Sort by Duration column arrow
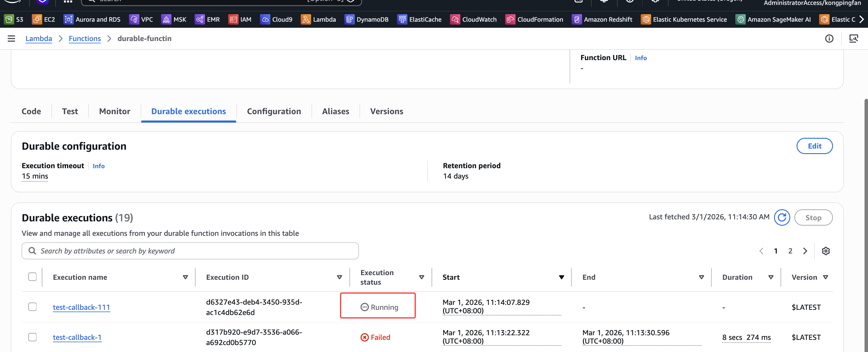 tap(771, 277)
